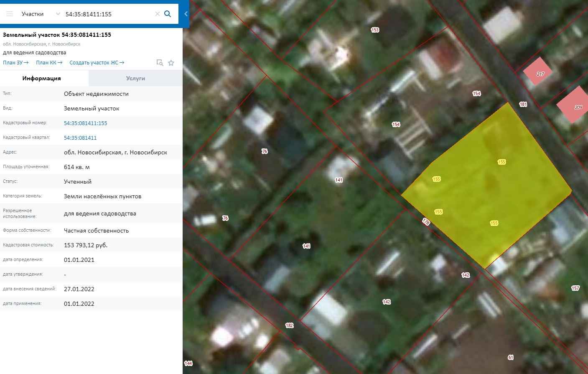Click Создать участок ЖС link

97,63
